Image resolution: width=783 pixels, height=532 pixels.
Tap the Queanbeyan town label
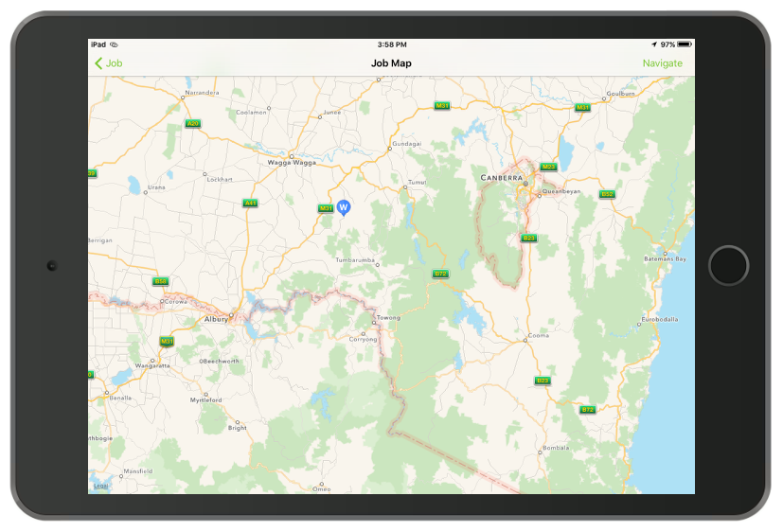pyautogui.click(x=561, y=191)
